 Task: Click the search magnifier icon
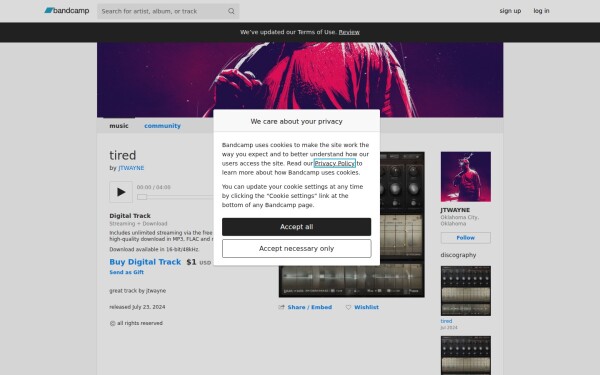pos(231,11)
